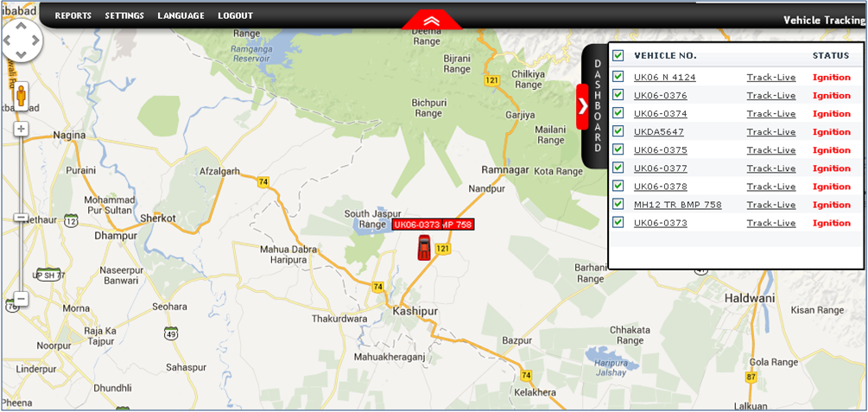
Task: Click Track-Live for UK06-0374
Action: pyautogui.click(x=771, y=114)
